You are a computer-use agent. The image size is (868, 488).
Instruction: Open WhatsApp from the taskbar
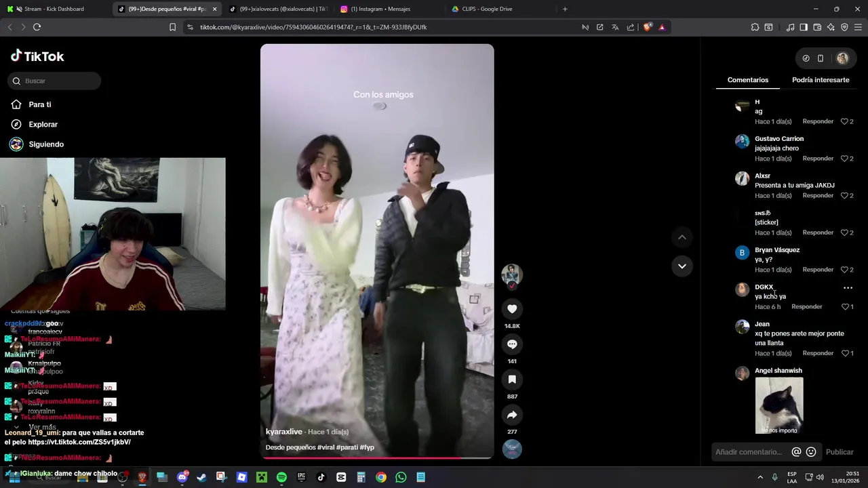point(401,477)
